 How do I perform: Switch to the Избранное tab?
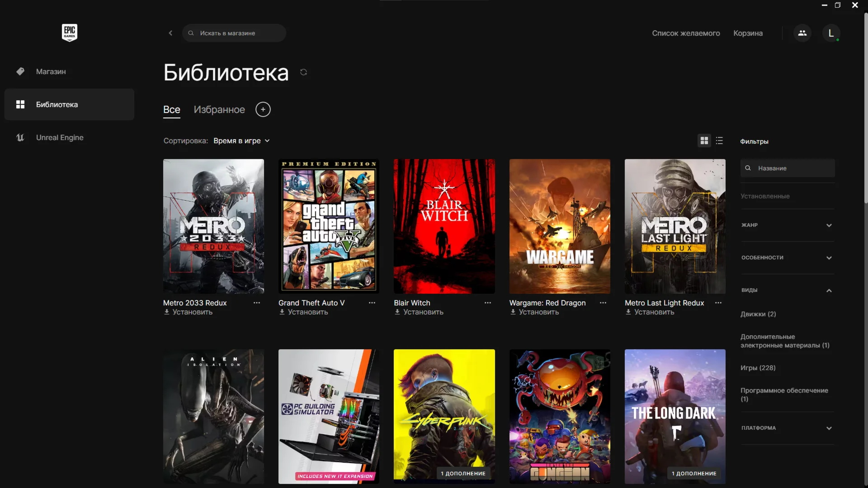point(219,109)
